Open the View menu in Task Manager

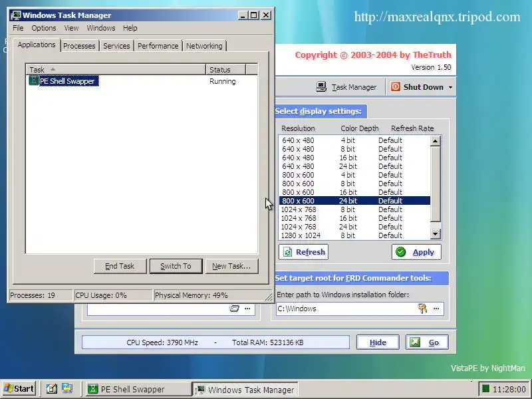click(x=71, y=28)
